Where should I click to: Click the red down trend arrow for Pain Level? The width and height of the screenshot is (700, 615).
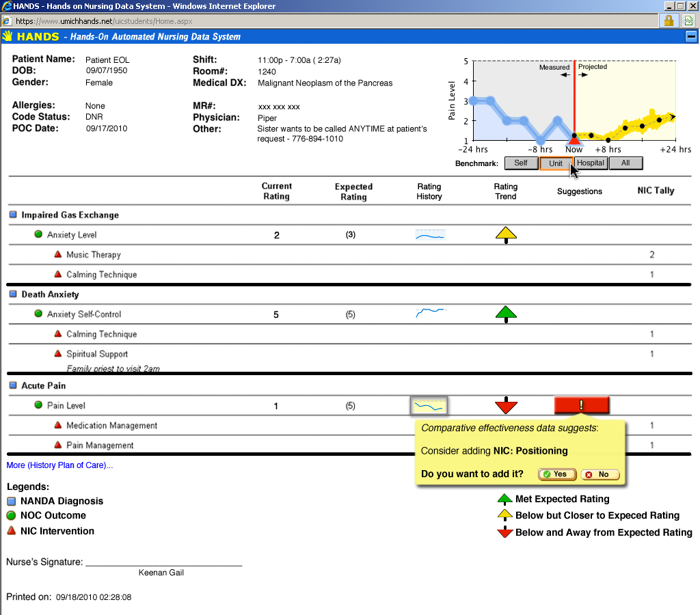[506, 405]
